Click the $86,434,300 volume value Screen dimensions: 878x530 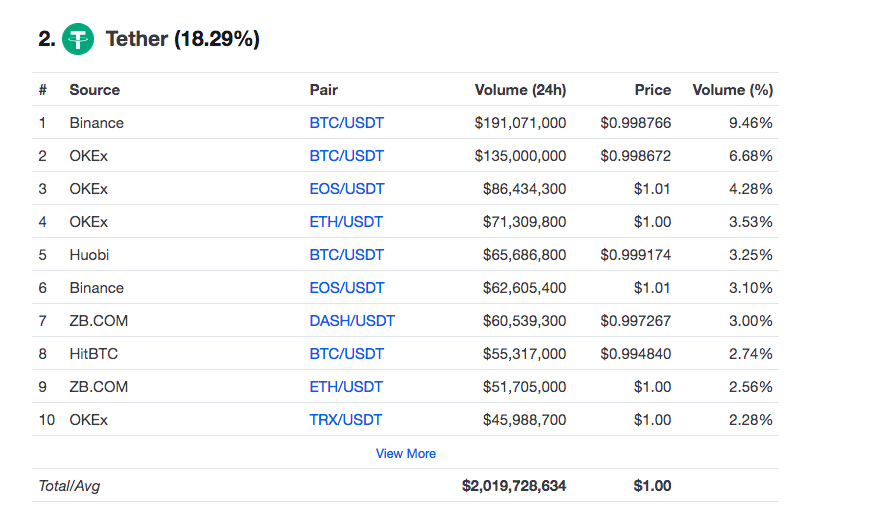tap(525, 189)
